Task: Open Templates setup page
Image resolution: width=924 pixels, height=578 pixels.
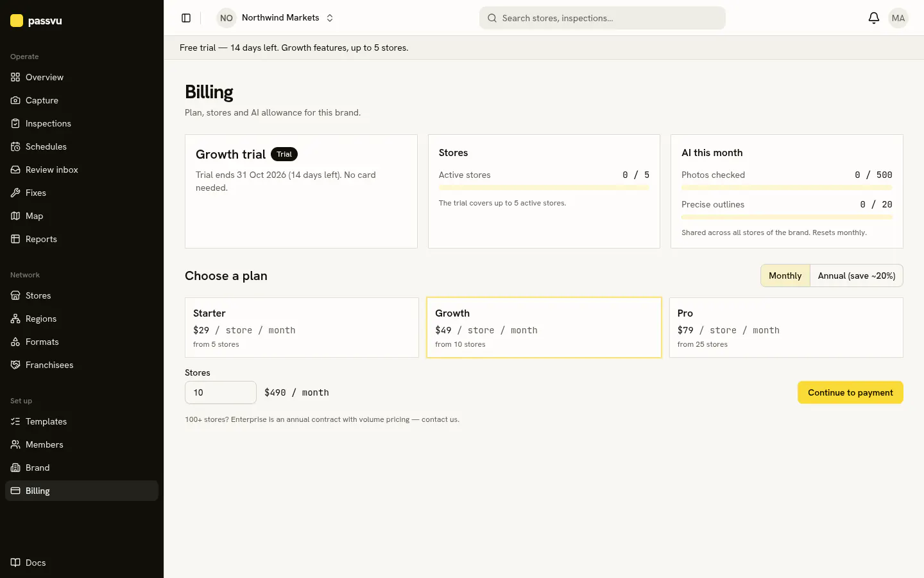Action: click(x=81, y=421)
